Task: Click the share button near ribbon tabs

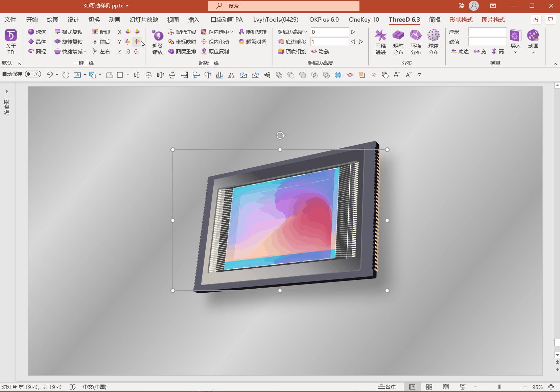Action: click(x=536, y=20)
